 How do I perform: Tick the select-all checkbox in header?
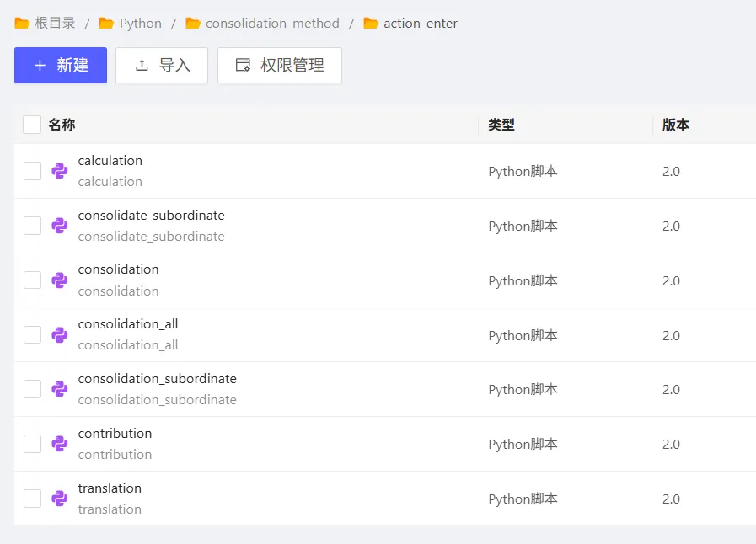32,125
